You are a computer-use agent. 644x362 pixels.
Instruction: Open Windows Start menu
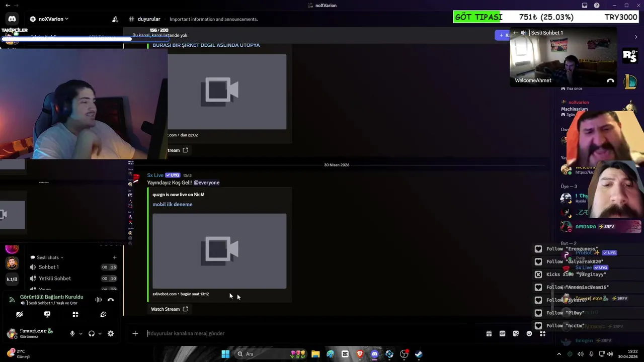pos(225,354)
